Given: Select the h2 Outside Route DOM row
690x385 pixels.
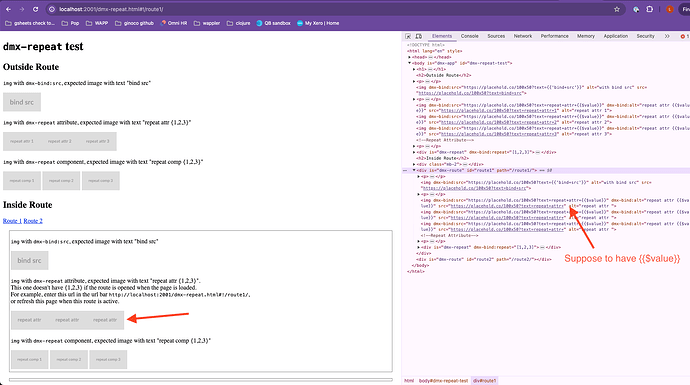Looking at the screenshot, I should click(444, 75).
